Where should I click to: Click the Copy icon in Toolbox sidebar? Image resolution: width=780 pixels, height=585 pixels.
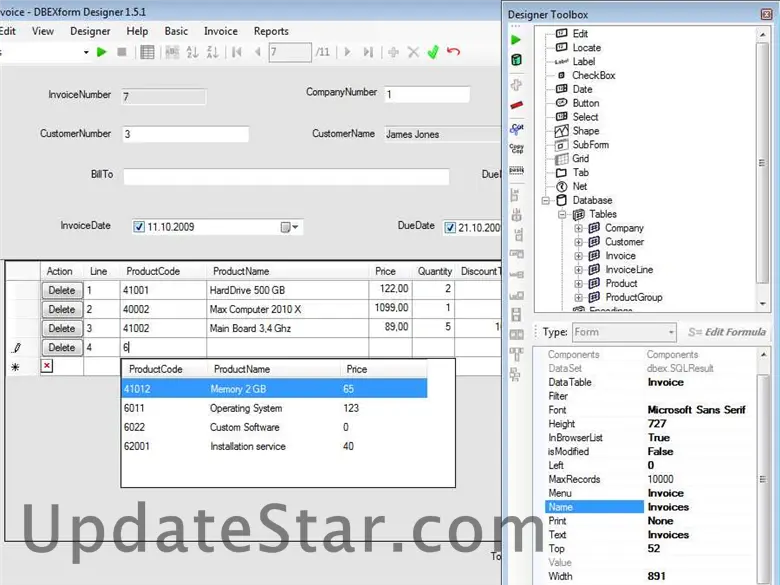click(516, 148)
